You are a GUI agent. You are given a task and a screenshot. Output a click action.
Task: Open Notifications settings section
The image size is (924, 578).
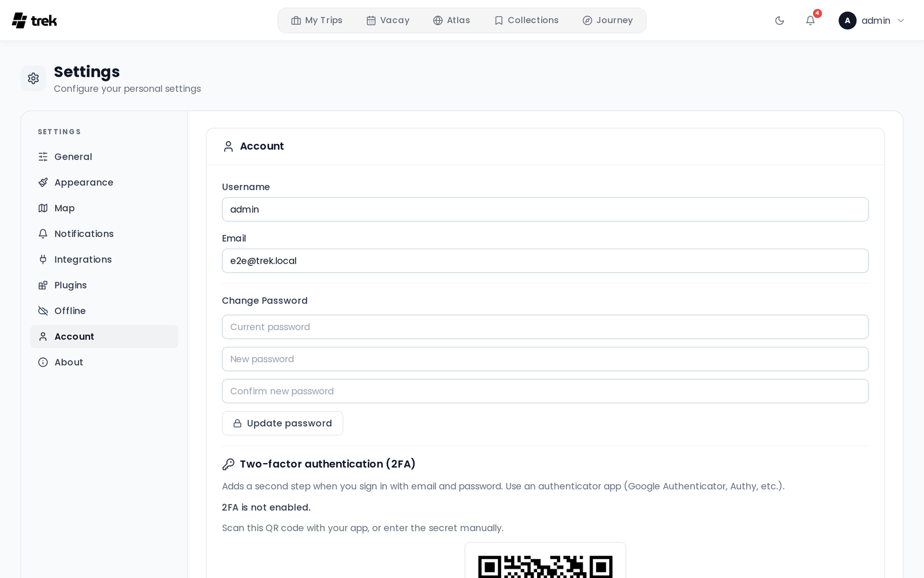pos(104,234)
